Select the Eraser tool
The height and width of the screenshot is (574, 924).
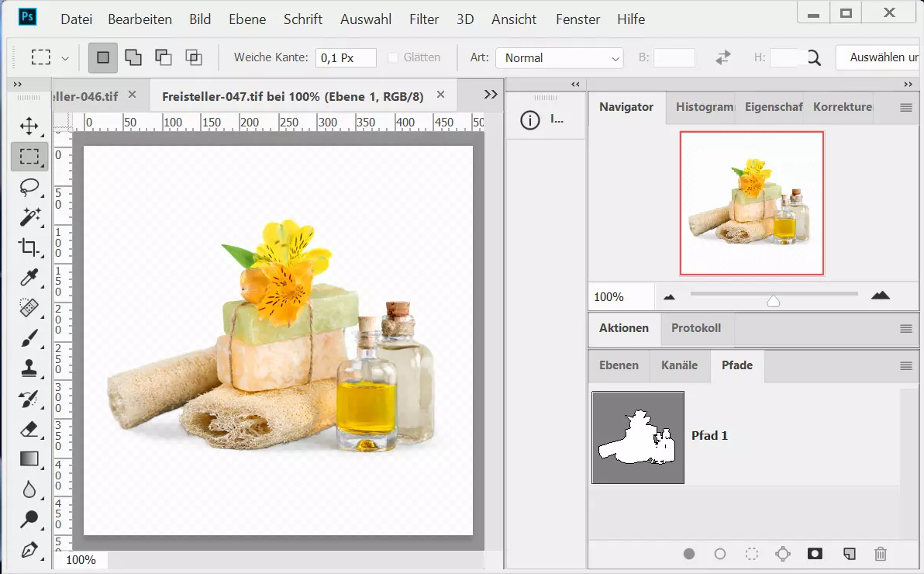point(29,428)
